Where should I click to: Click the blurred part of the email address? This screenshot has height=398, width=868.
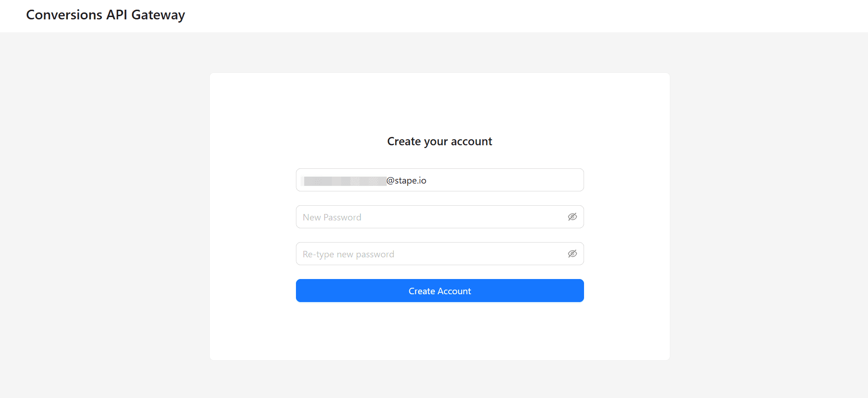click(345, 181)
